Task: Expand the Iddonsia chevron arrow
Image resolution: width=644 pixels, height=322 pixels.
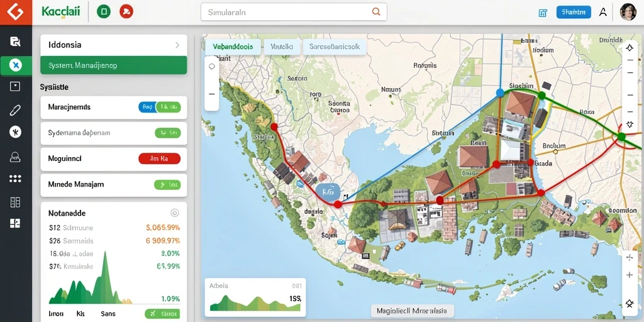Action: [x=177, y=45]
